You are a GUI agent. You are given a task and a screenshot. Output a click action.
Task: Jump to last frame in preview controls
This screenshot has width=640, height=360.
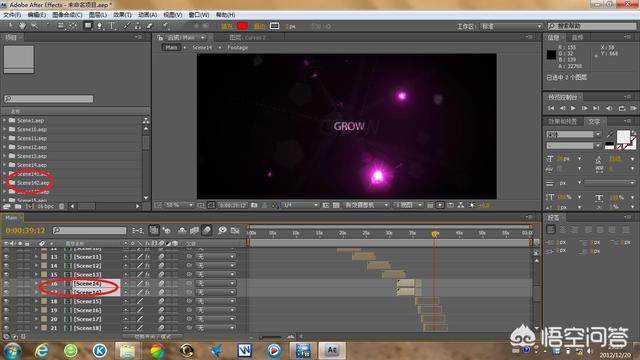596,108
